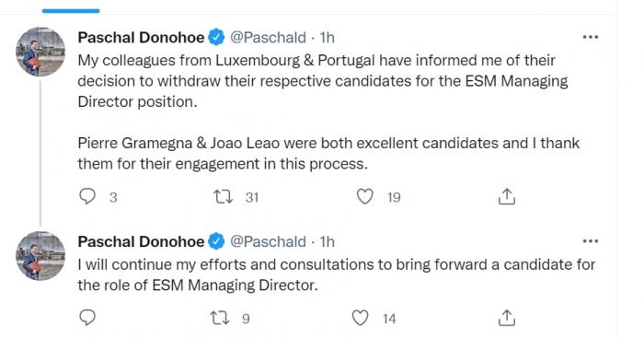The image size is (644, 338).
Task: Open @Paschald handle in second tweet
Action: [268, 241]
